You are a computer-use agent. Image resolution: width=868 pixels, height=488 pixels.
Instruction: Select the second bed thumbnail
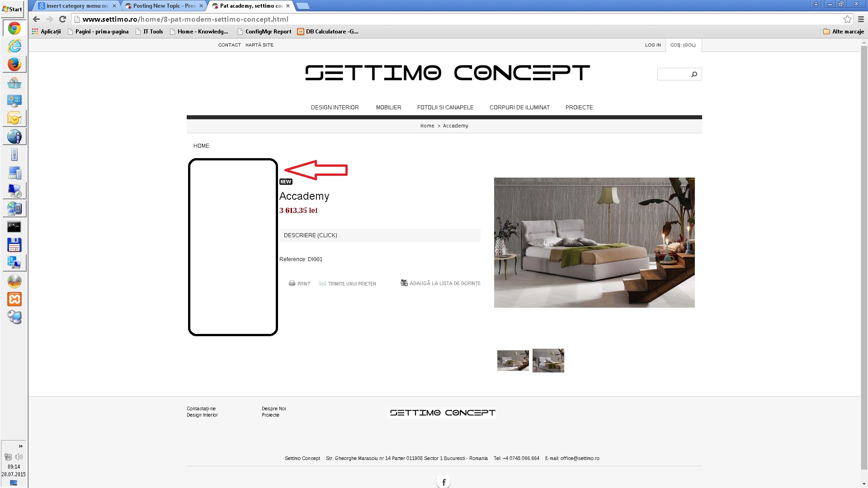[548, 360]
